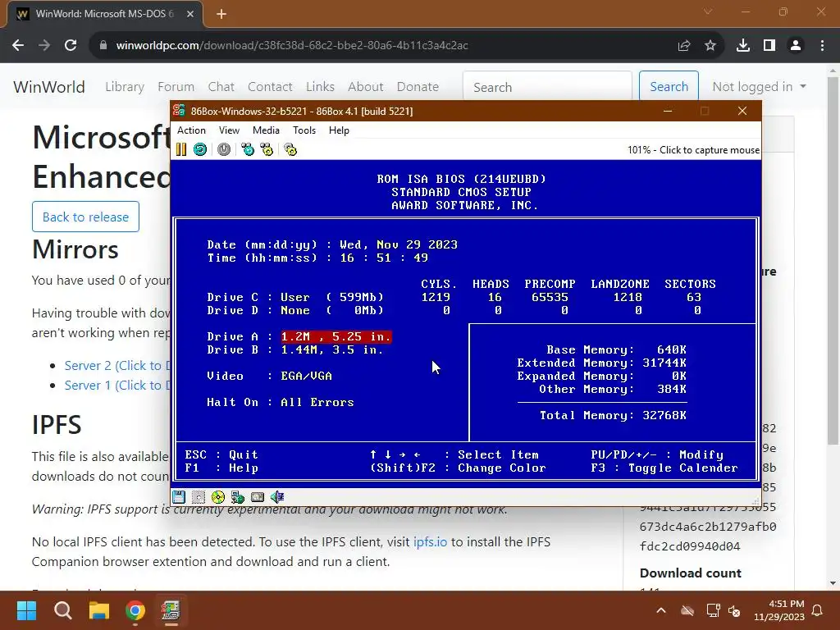
Task: Open the 86Box Tools menu
Action: tap(304, 130)
